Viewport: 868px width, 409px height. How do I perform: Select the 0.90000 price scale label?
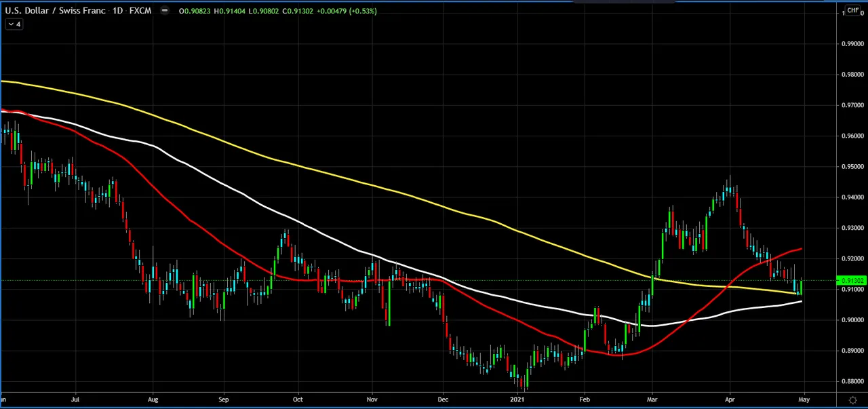tap(852, 319)
